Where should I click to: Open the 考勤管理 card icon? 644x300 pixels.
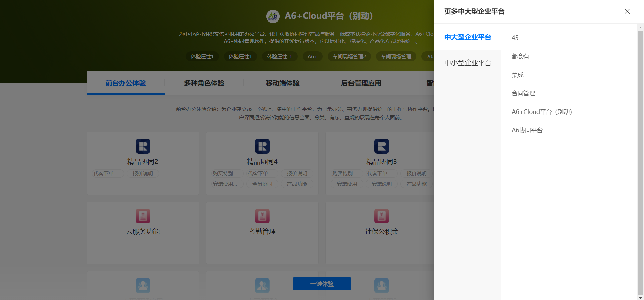pyautogui.click(x=262, y=216)
